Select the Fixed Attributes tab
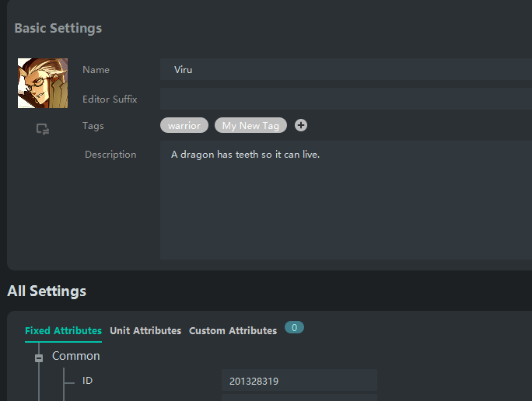 (63, 331)
